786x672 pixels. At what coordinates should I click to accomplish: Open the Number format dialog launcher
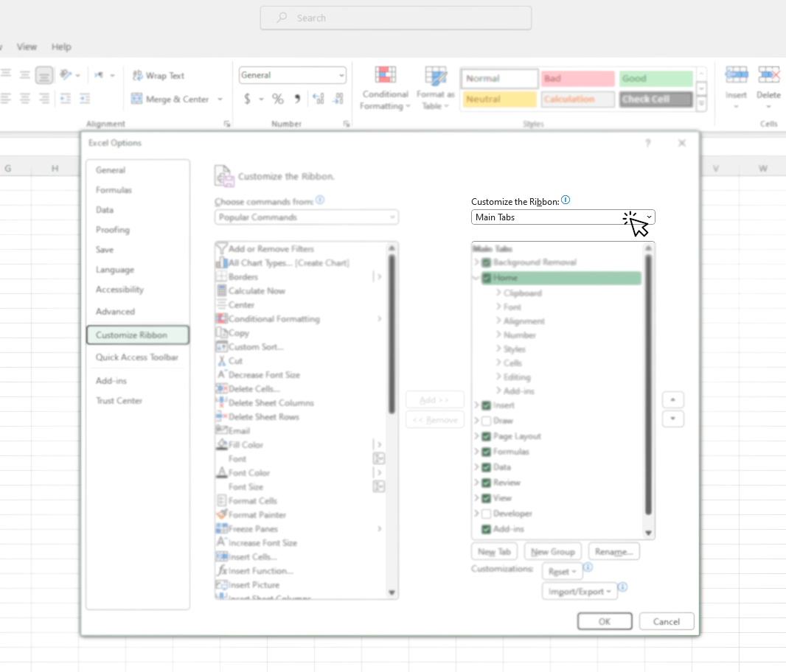tap(347, 124)
